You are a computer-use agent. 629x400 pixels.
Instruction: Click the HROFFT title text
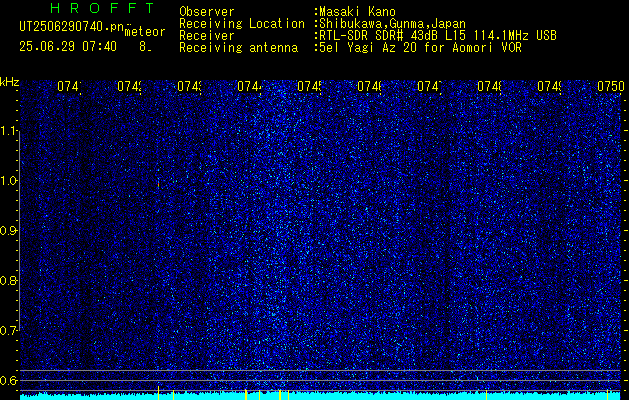(102, 8)
